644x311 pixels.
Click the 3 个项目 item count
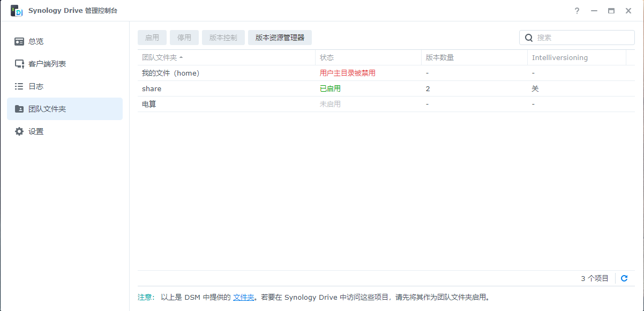coord(595,278)
